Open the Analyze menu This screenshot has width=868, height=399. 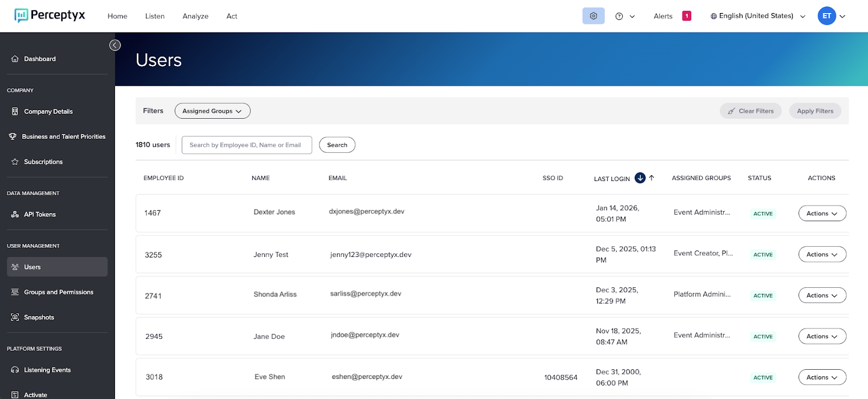195,16
